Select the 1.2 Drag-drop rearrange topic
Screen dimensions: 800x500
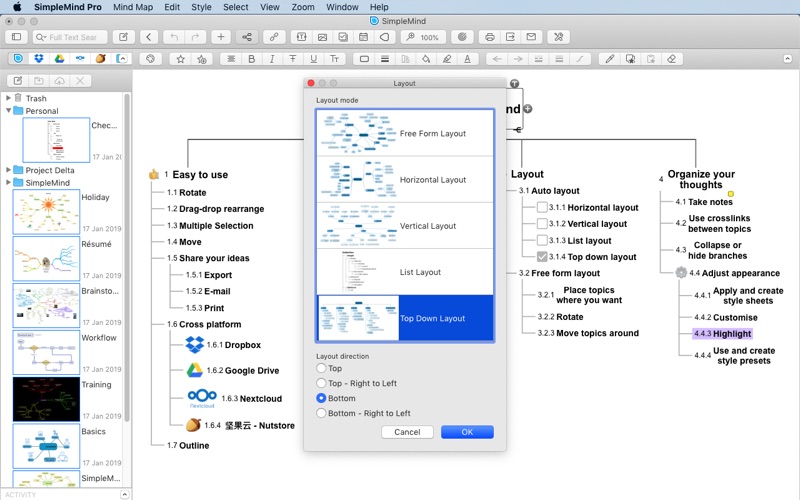(x=215, y=209)
